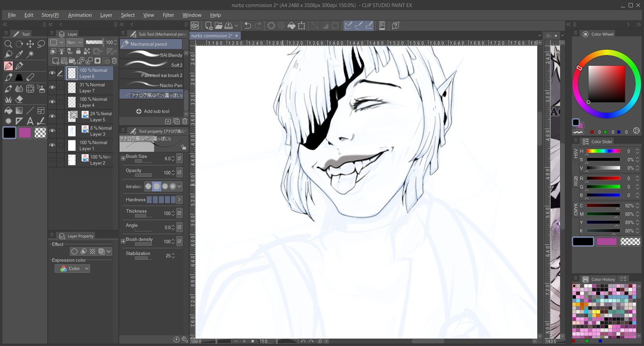Screen dimensions: 644x346
Task: Hide Layer 7 with its eye icon
Action: 53,88
